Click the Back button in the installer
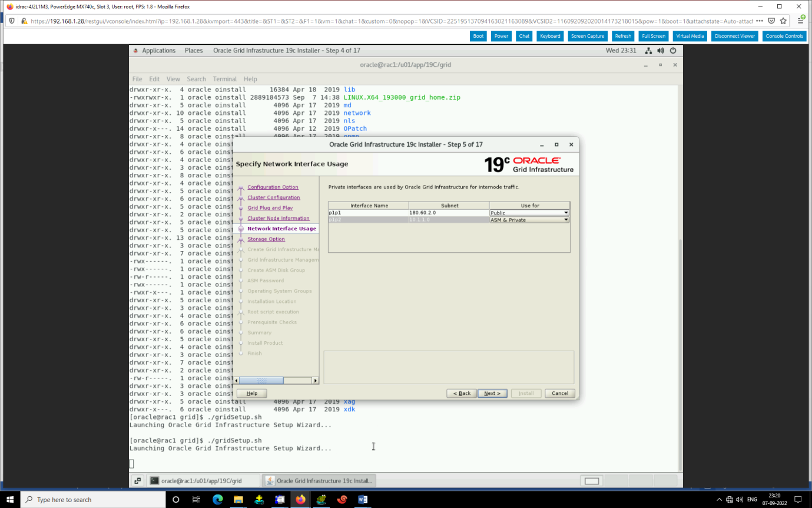The height and width of the screenshot is (508, 812). [x=462, y=393]
